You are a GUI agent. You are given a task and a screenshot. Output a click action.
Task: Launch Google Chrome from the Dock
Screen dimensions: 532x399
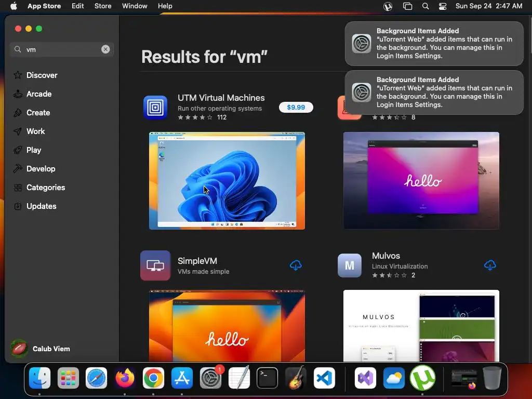coord(153,378)
